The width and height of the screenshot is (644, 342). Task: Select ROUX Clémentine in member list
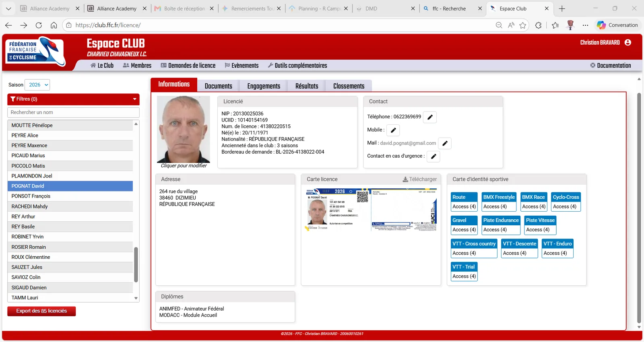70,257
